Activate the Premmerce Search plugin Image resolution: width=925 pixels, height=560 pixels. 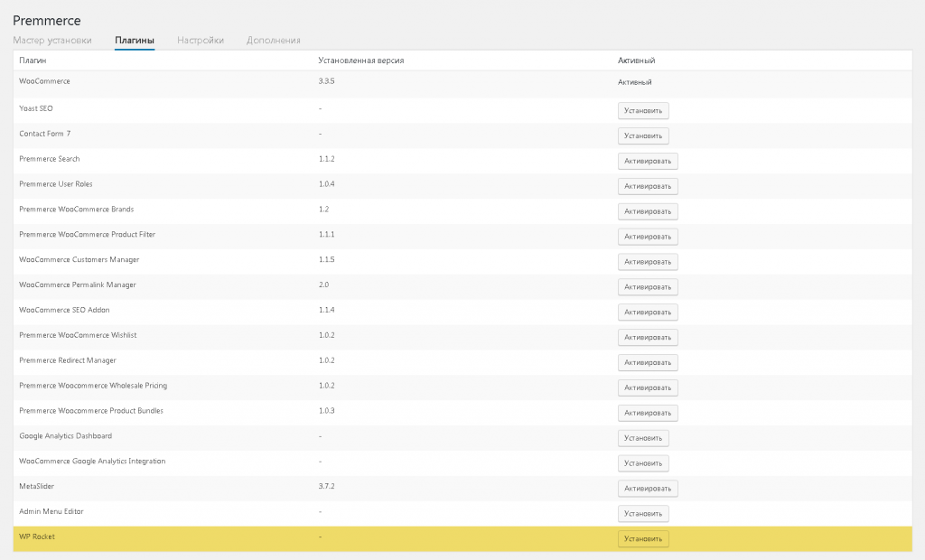[x=648, y=161]
